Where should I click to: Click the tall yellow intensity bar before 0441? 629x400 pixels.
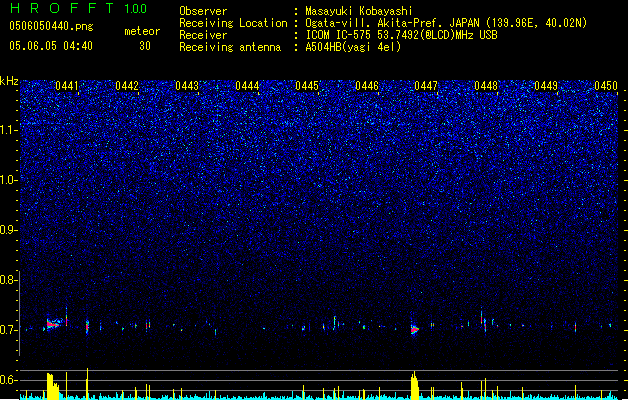coord(53,386)
